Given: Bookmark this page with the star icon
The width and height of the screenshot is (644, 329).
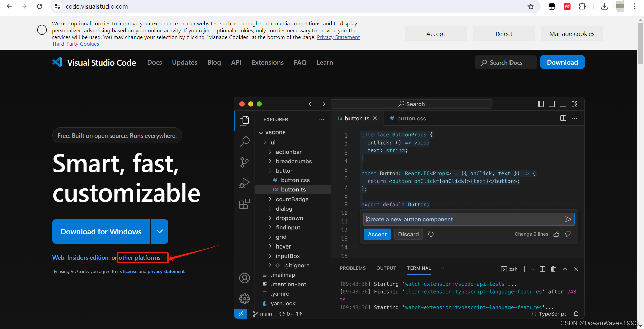Looking at the screenshot, I should point(531,7).
